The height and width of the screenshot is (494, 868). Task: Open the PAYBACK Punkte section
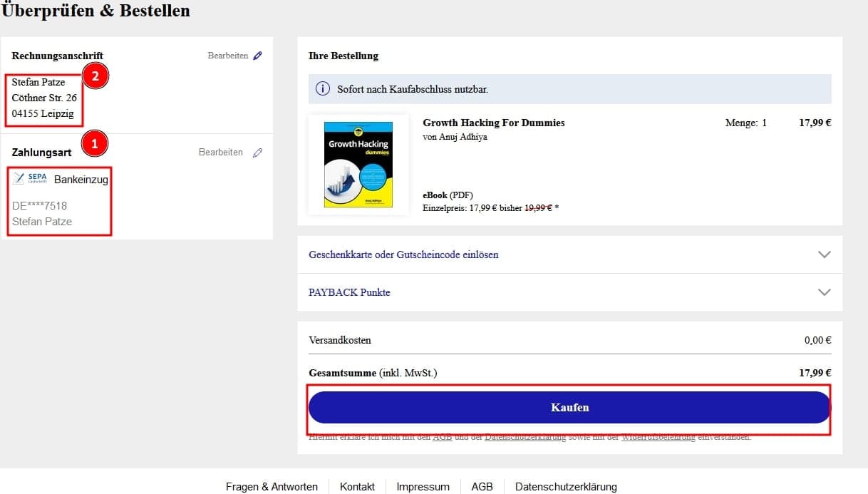349,292
